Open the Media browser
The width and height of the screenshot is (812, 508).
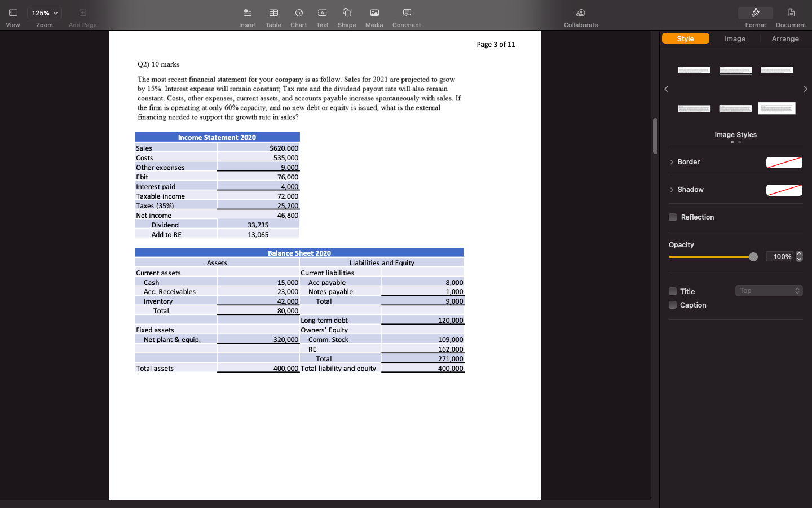point(374,12)
